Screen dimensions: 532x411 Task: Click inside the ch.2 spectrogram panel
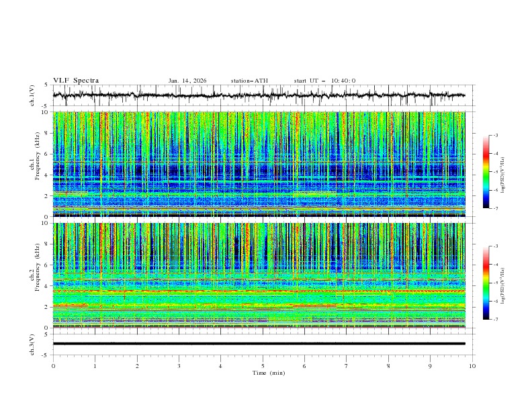262,275
